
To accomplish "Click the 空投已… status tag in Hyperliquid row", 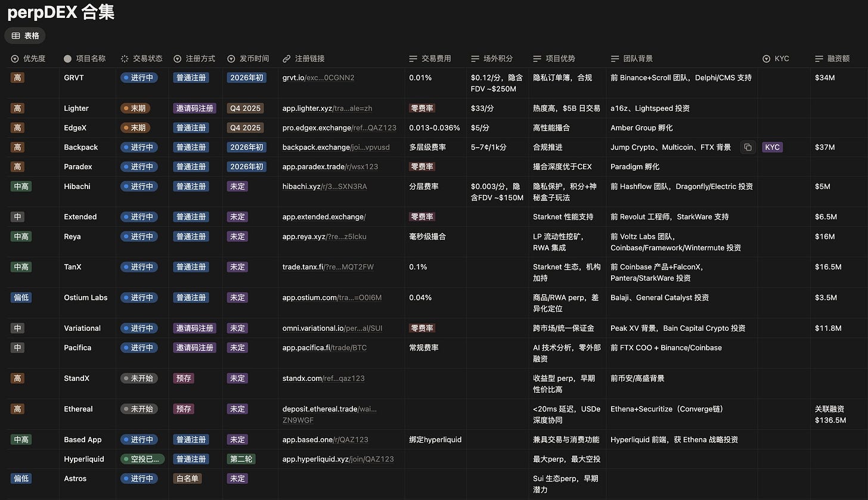I will pyautogui.click(x=142, y=459).
